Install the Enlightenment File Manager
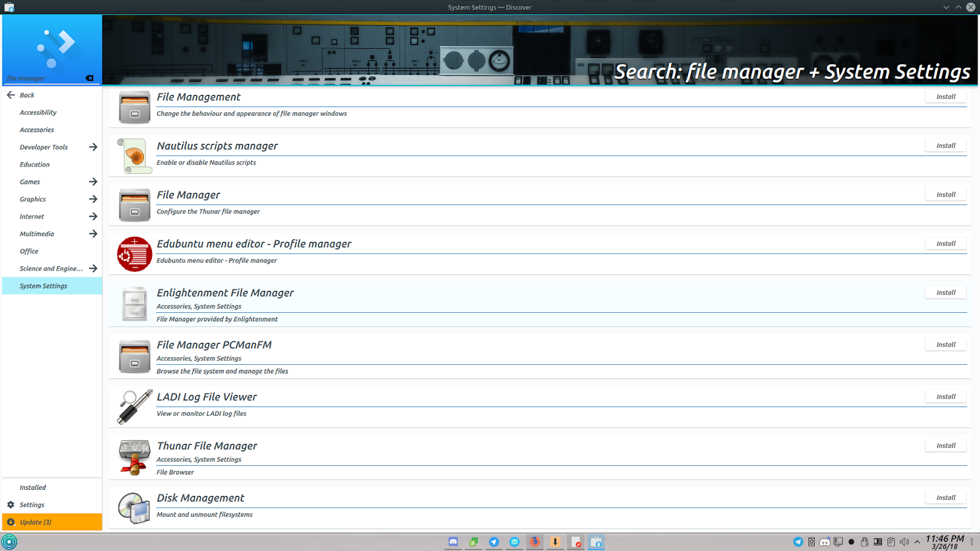The width and height of the screenshot is (980, 551). coord(945,292)
